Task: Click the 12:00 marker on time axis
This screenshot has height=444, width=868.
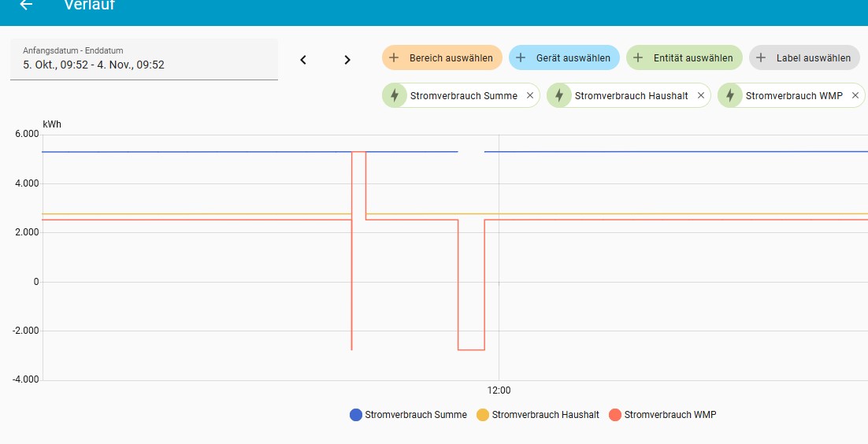Action: tap(499, 390)
